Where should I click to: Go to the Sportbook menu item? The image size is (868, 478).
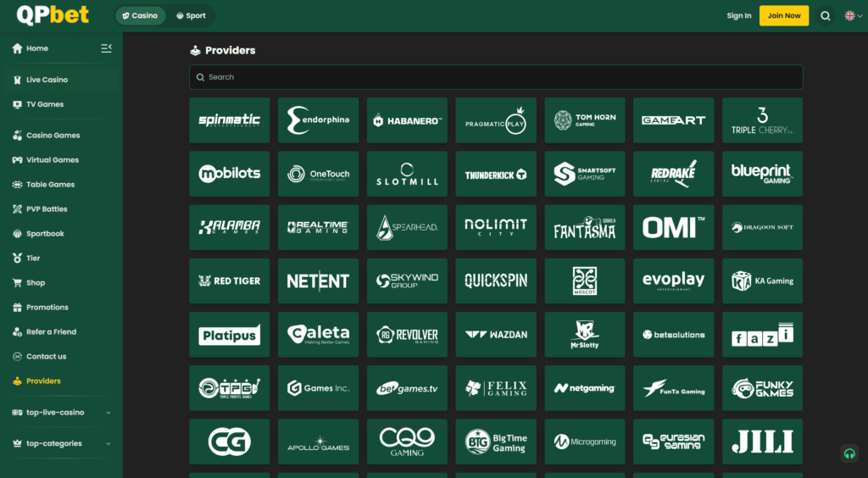(46, 233)
